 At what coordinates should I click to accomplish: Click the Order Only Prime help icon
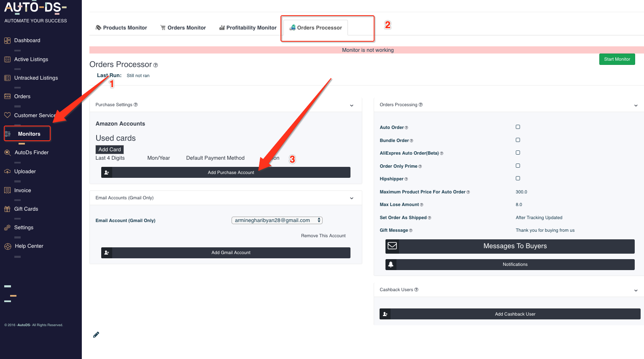pyautogui.click(x=420, y=166)
